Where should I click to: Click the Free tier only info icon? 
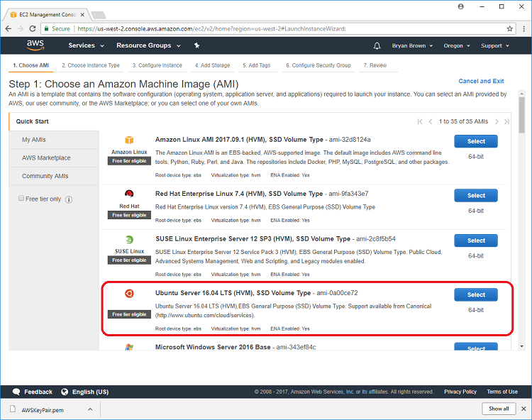click(x=69, y=199)
